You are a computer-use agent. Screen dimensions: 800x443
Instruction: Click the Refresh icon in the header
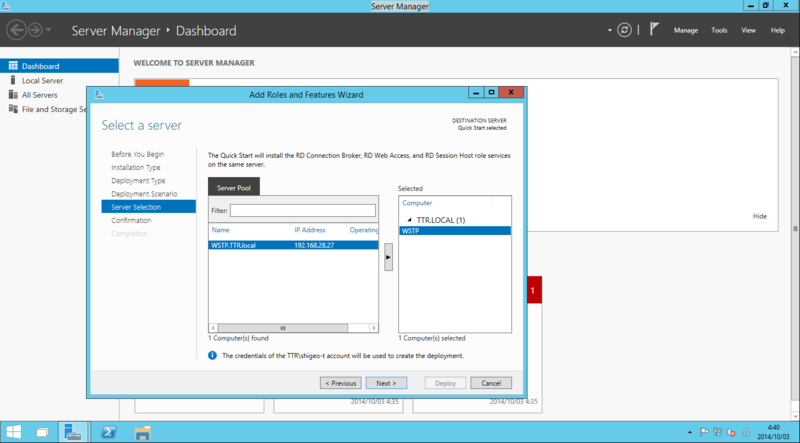[624, 30]
